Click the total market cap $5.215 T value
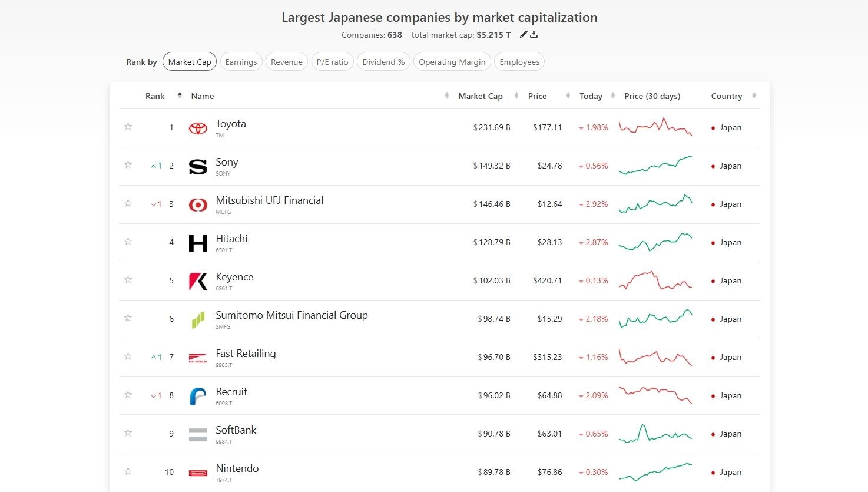The height and width of the screenshot is (492, 868). [493, 35]
